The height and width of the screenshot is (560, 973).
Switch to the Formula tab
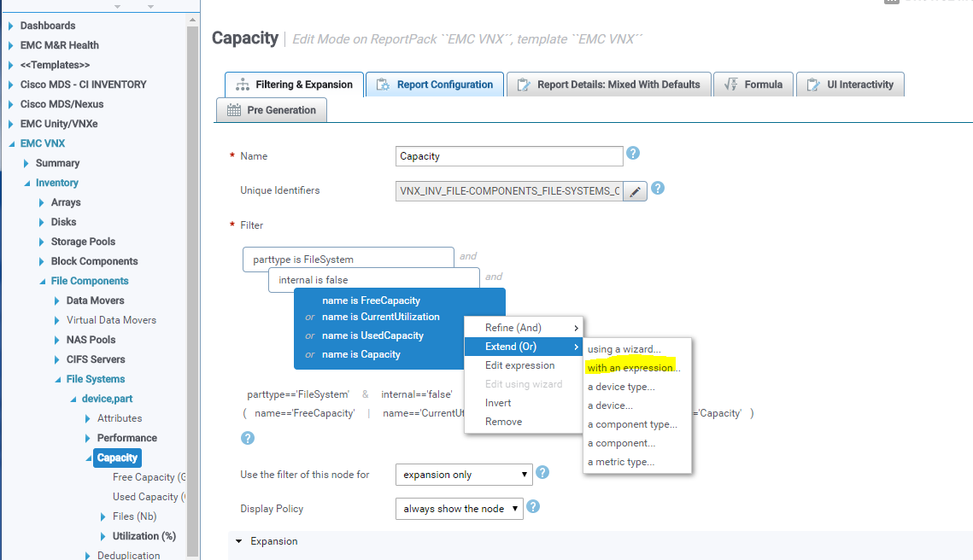point(753,85)
